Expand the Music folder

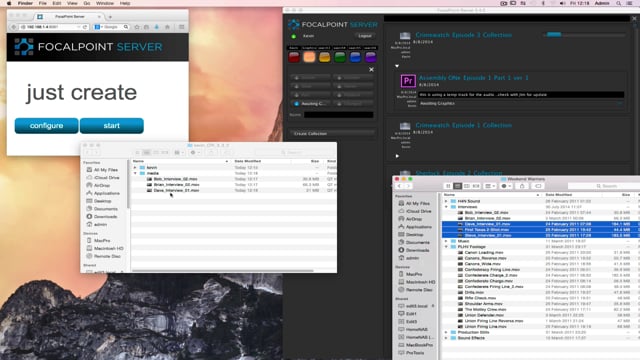coord(446,241)
